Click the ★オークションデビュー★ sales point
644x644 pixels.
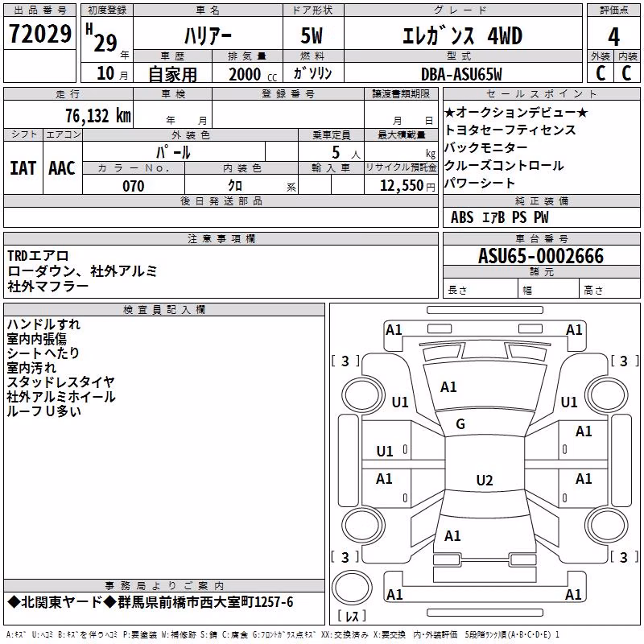pos(516,112)
